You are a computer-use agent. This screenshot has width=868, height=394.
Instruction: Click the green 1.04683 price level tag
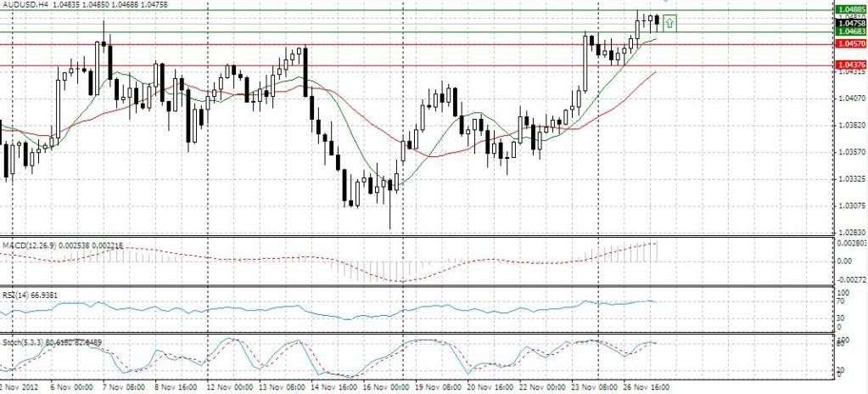pos(850,31)
